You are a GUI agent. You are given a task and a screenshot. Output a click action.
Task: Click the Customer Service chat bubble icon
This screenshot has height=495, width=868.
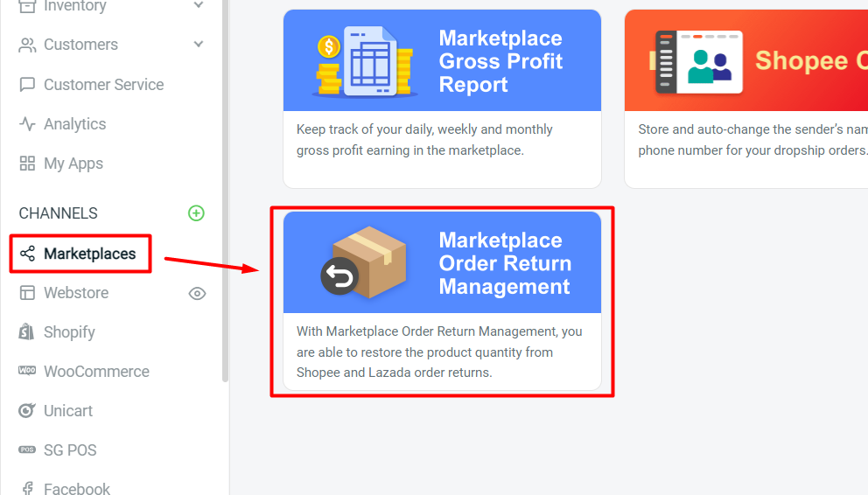click(27, 85)
